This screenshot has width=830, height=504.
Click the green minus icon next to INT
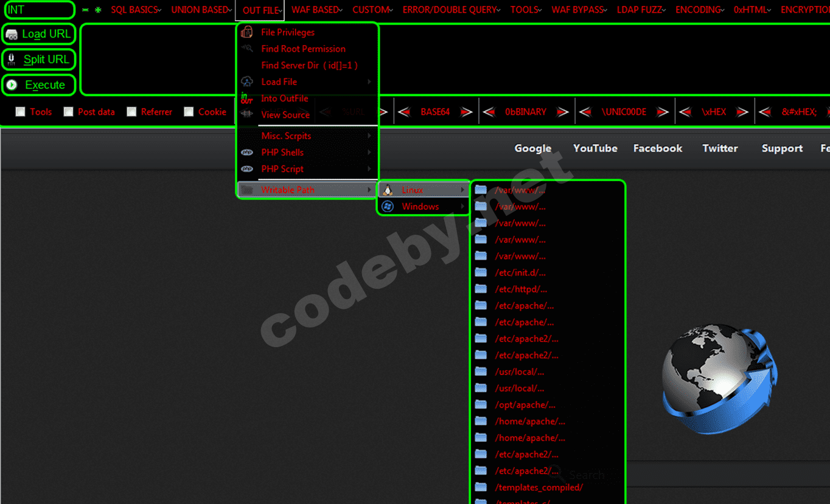pyautogui.click(x=85, y=10)
